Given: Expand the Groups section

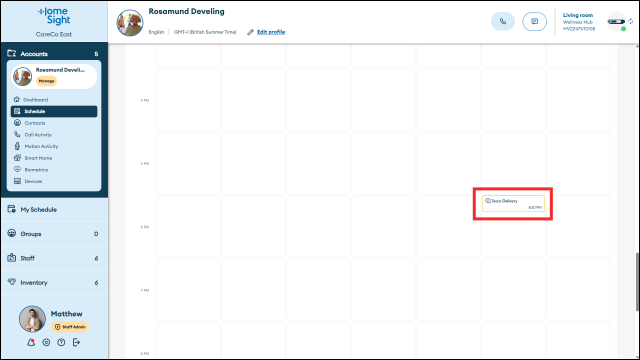Looking at the screenshot, I should click(x=54, y=234).
